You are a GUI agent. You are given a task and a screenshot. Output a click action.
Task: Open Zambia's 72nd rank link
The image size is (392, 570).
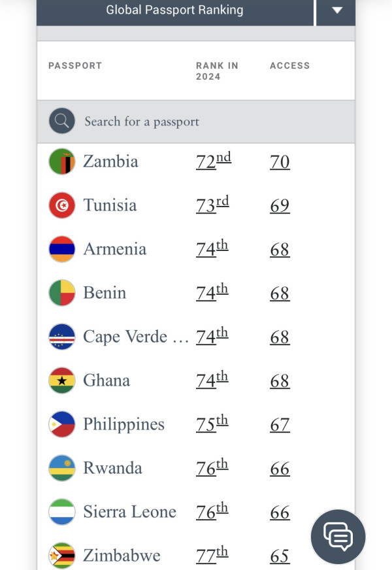click(213, 161)
